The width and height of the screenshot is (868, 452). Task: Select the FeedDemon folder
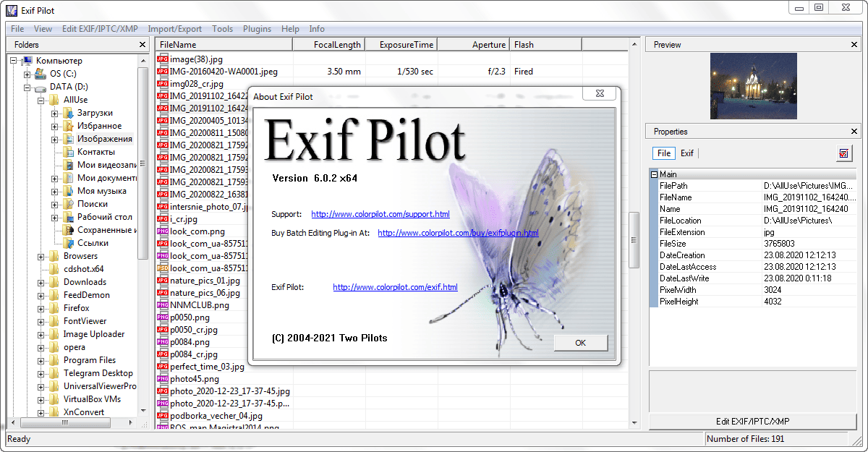(x=87, y=295)
